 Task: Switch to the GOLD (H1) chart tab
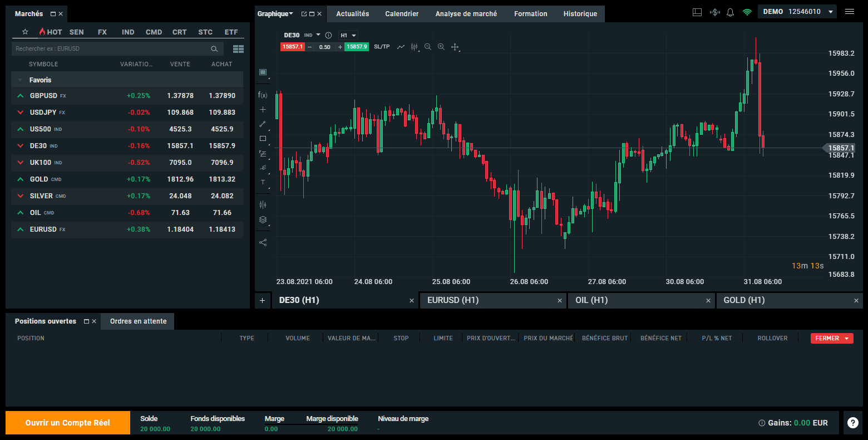coord(790,300)
